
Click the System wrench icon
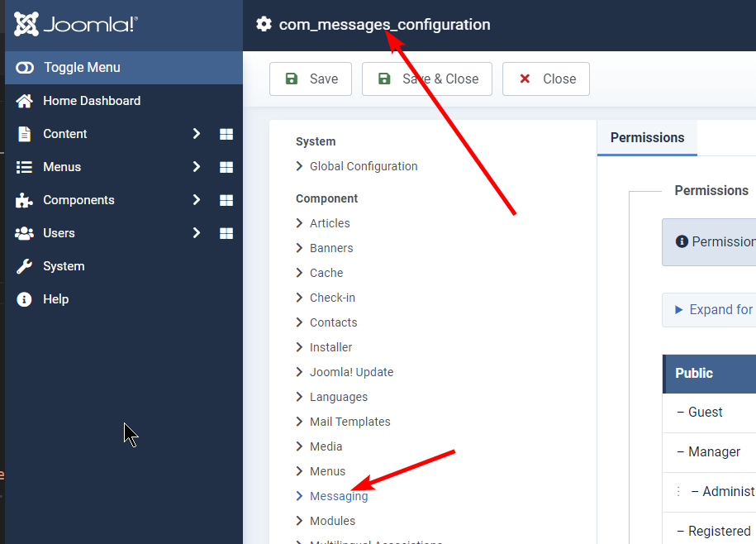tap(24, 266)
